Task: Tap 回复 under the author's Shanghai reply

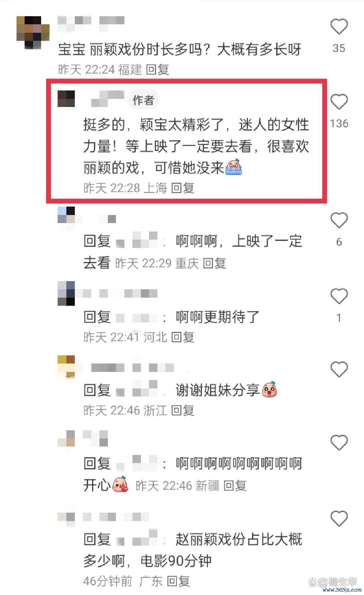Action: [x=183, y=188]
